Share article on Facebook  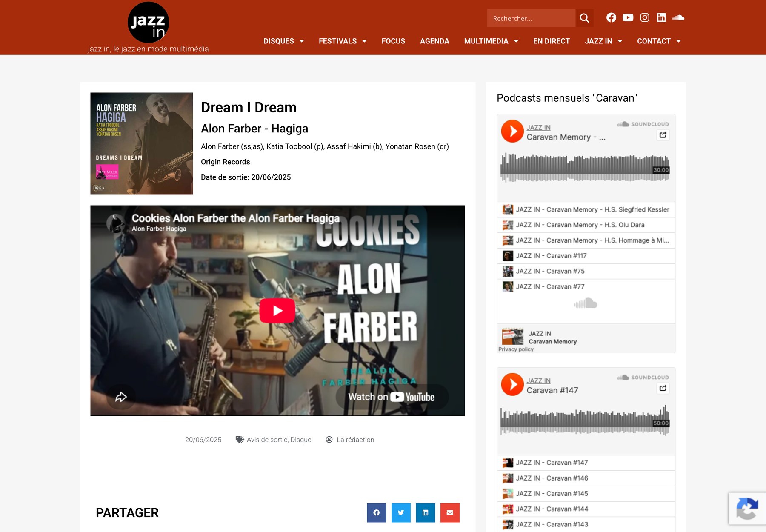(377, 512)
